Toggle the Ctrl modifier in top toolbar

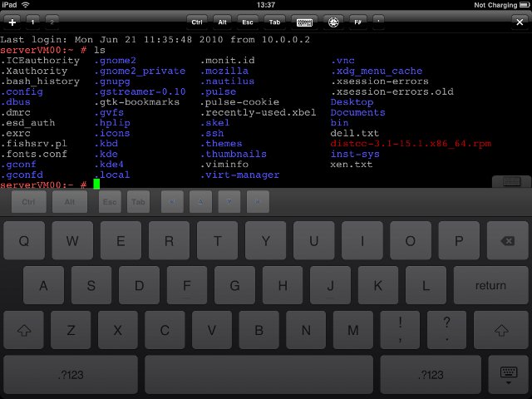tap(197, 21)
